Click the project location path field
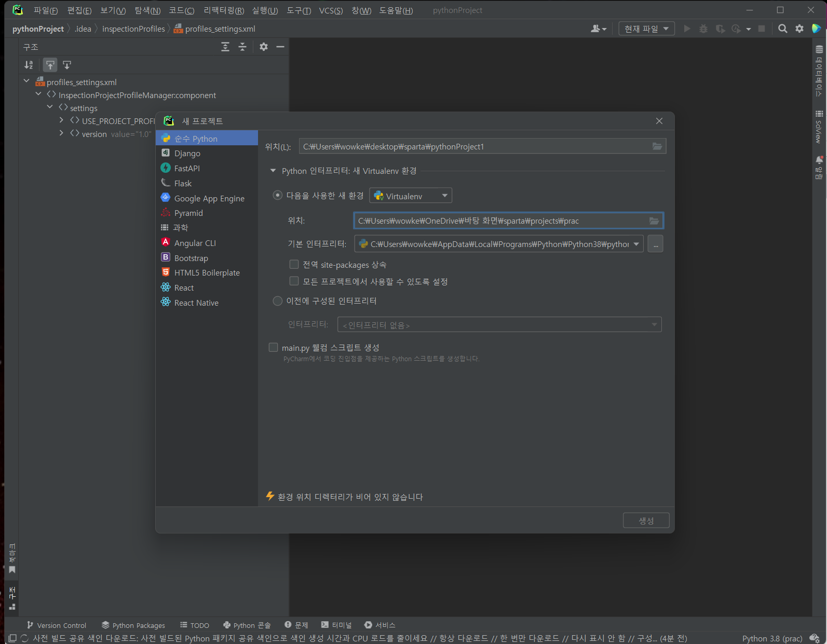 click(482, 147)
